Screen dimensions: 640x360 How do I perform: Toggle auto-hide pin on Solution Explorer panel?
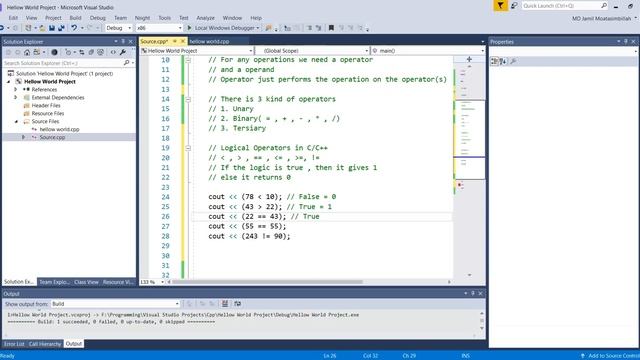pyautogui.click(x=123, y=42)
